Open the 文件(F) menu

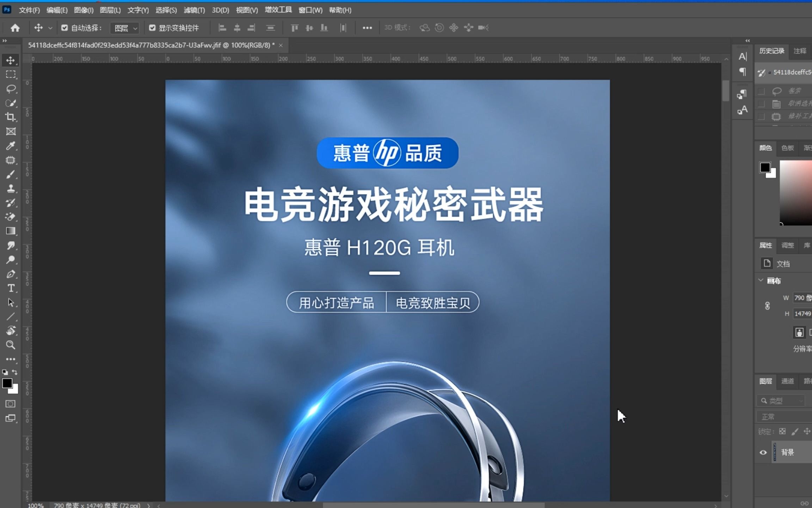pyautogui.click(x=29, y=10)
